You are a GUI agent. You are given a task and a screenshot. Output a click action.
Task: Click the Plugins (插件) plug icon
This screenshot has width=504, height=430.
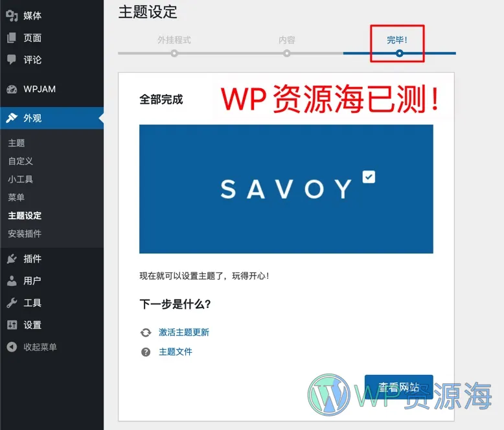point(12,259)
